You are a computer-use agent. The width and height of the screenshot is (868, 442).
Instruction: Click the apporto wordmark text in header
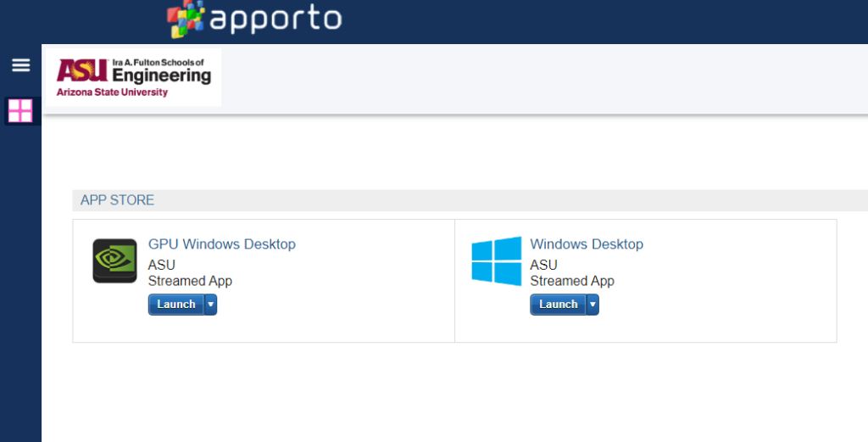pos(275,19)
